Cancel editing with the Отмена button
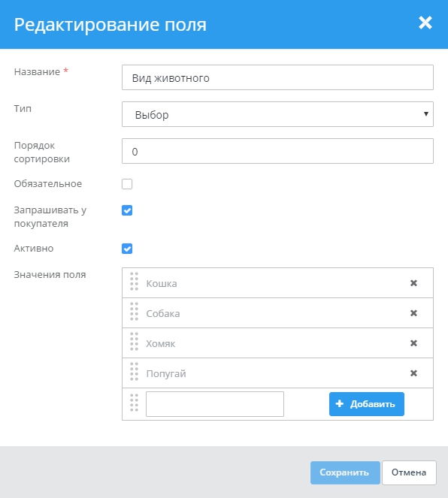The height and width of the screenshot is (498, 448). point(409,472)
